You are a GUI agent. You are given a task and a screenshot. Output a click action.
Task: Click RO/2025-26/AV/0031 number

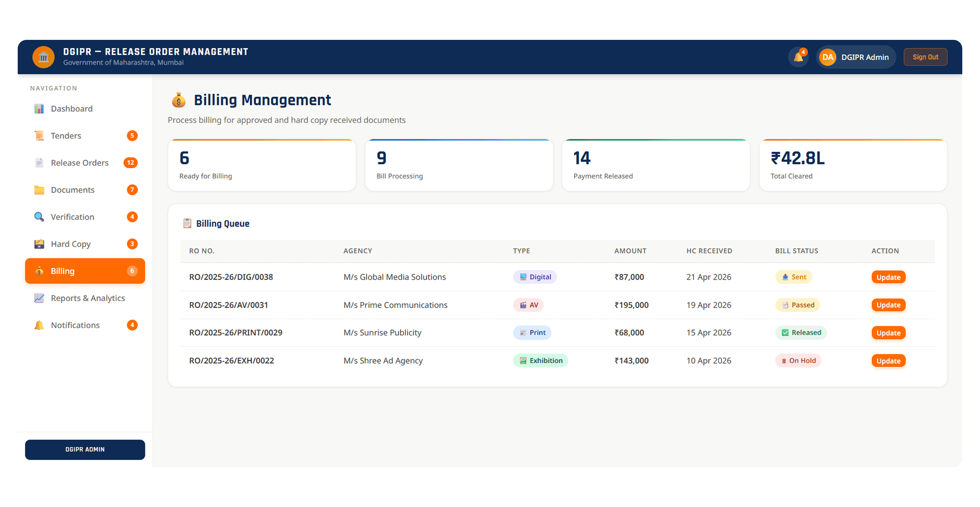[229, 305]
